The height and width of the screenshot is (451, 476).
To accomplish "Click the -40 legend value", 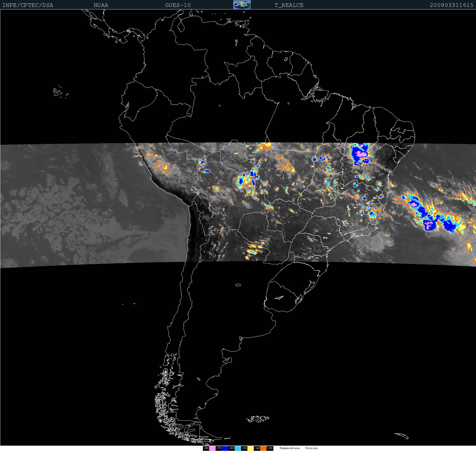I will [x=257, y=448].
